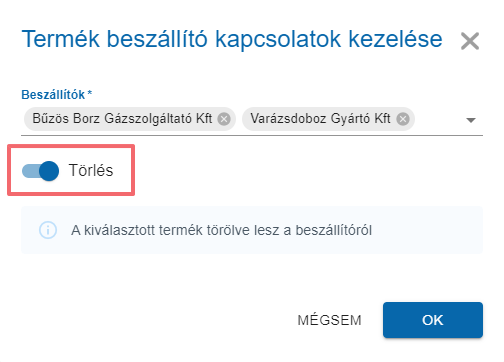Viewport: 504px width, 362px height.
Task: Click the Beszállítók field label
Action: 53,95
